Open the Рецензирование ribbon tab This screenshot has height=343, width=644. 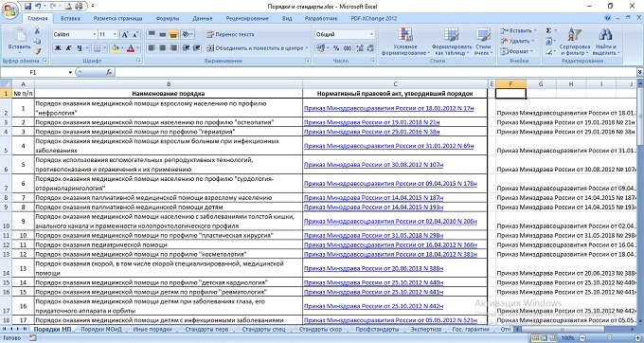247,19
